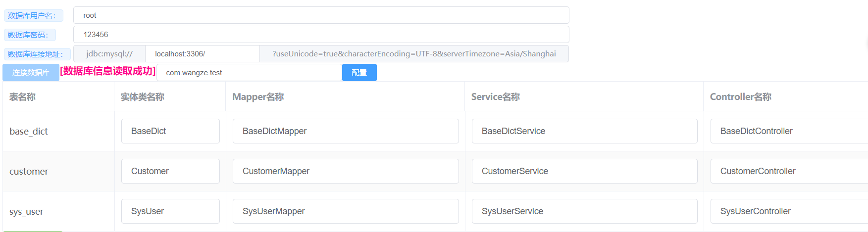Edit the CustomerController name input

[x=789, y=171]
